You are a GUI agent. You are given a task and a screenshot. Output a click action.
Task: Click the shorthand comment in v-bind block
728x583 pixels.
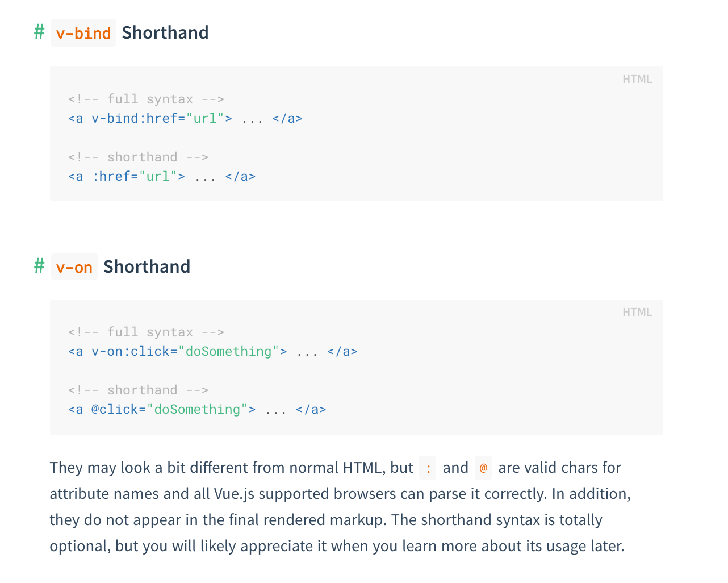[139, 157]
